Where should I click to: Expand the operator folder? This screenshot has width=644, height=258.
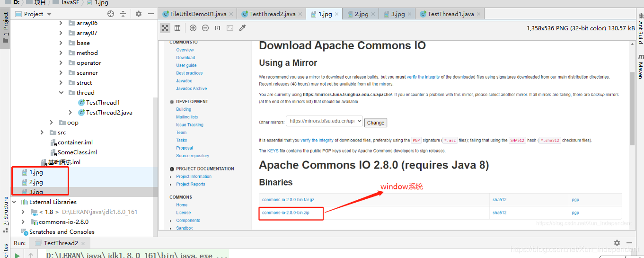click(61, 62)
